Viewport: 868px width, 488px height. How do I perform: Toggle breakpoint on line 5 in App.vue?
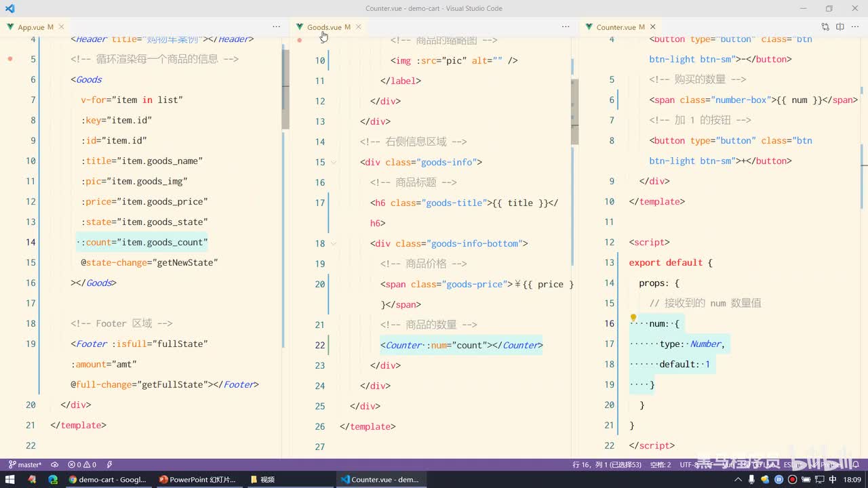click(10, 59)
